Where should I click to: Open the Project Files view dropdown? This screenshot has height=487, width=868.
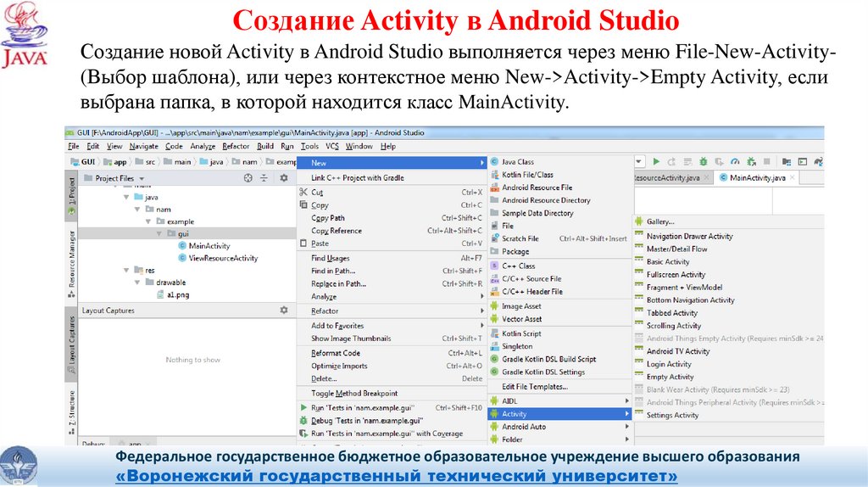[141, 178]
